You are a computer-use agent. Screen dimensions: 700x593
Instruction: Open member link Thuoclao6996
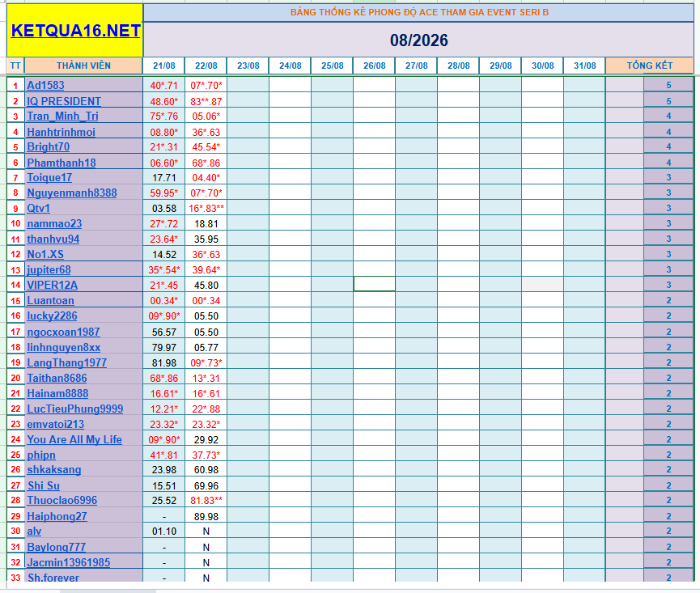pyautogui.click(x=62, y=501)
